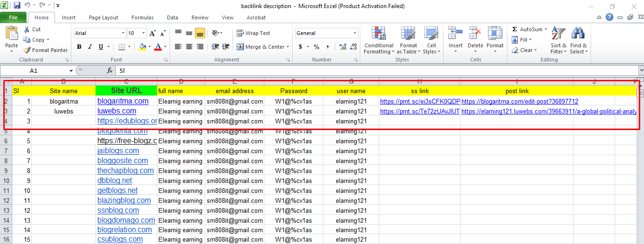Activate Format Painter brush

27,50
